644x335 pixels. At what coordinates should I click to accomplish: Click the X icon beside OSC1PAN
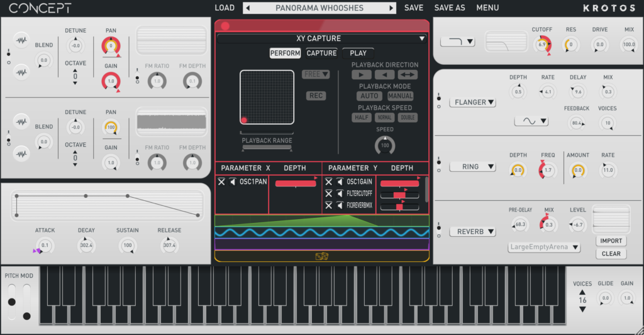[x=221, y=182]
